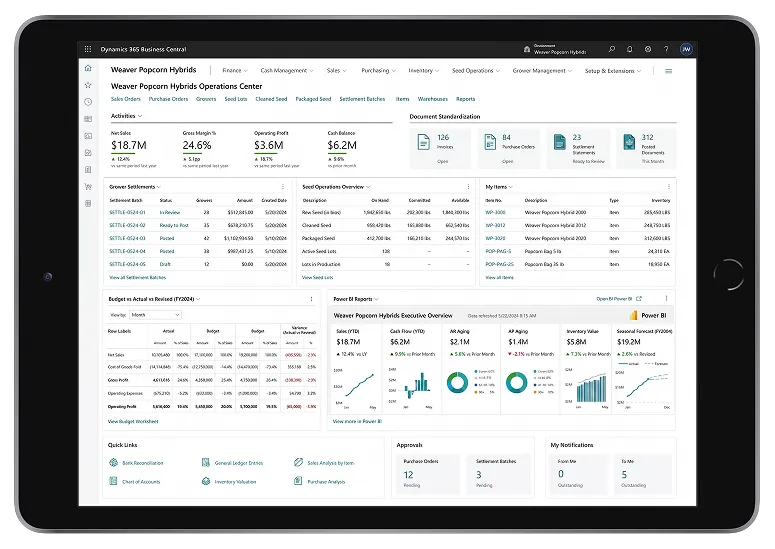Open the Net Sales $18.7M tile
The image size is (775, 549).
point(134,149)
